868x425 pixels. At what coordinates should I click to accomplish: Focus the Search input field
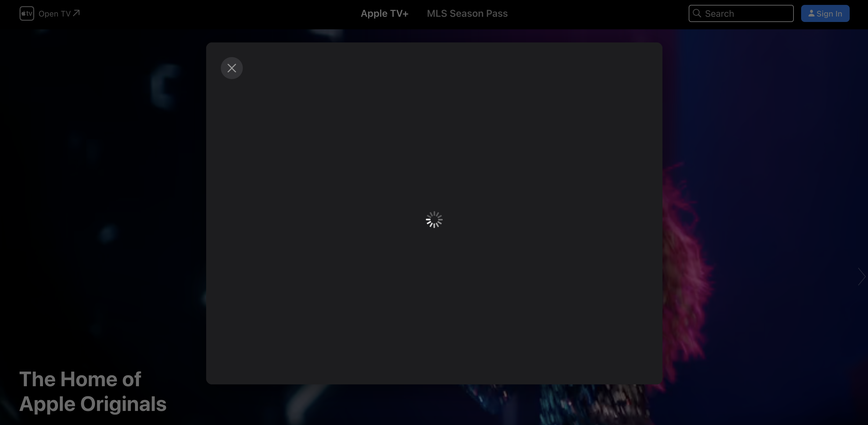(747, 13)
